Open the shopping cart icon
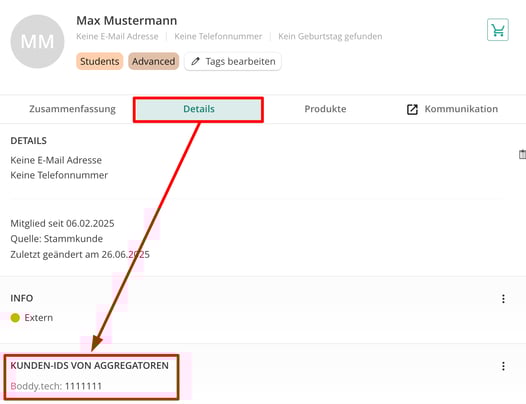This screenshot has width=526, height=404. (x=498, y=30)
